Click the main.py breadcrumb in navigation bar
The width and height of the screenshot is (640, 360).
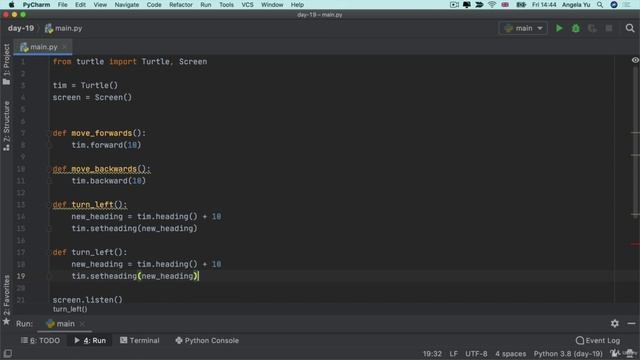click(x=63, y=28)
